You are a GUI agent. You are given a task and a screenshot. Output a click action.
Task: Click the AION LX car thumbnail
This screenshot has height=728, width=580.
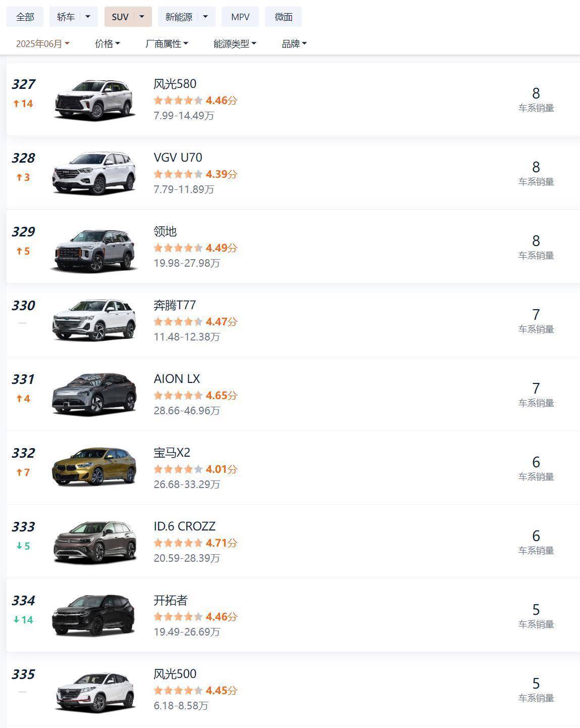coord(94,395)
